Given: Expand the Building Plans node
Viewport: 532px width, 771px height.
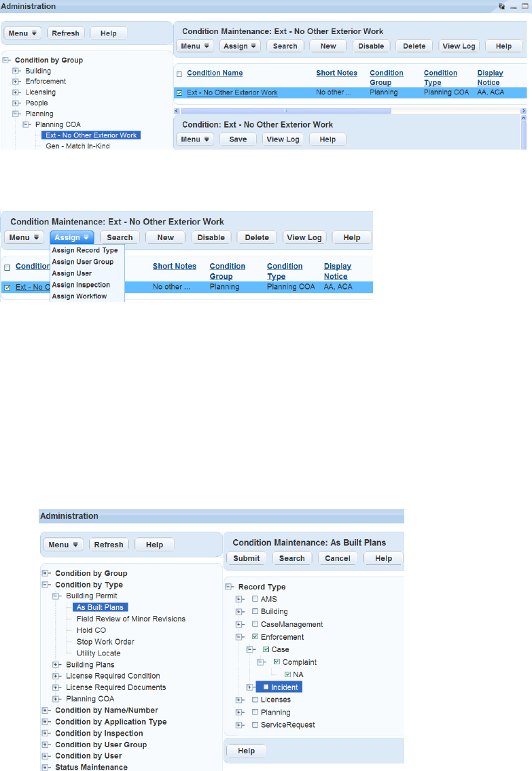Looking at the screenshot, I should tap(56, 665).
